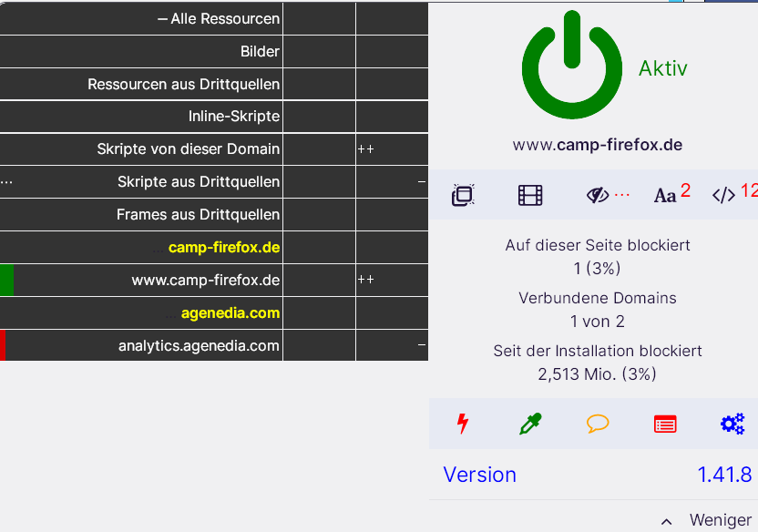This screenshot has width=758, height=532.
Task: Click minus cell of analytics.agenedia.com row
Action: (x=392, y=345)
